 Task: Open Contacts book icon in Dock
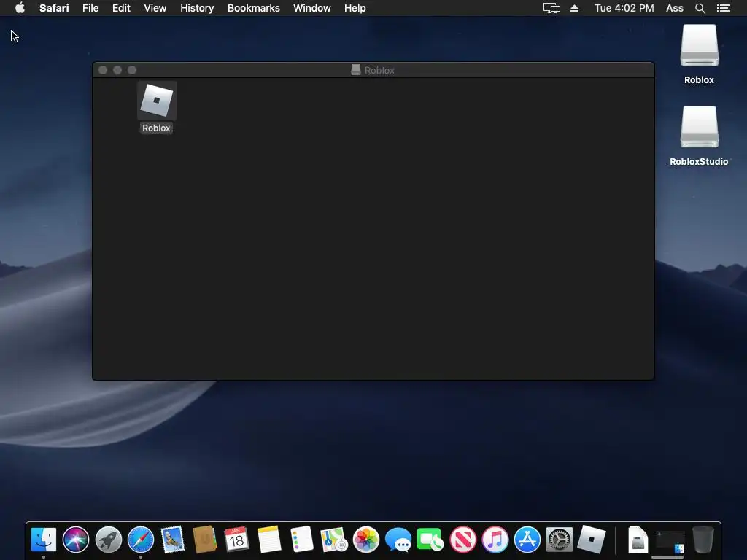(205, 540)
